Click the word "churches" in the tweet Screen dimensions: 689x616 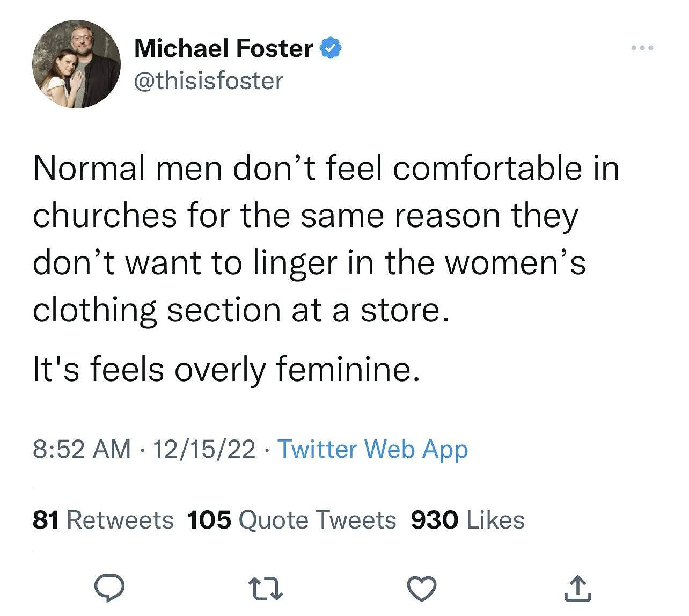105,216
